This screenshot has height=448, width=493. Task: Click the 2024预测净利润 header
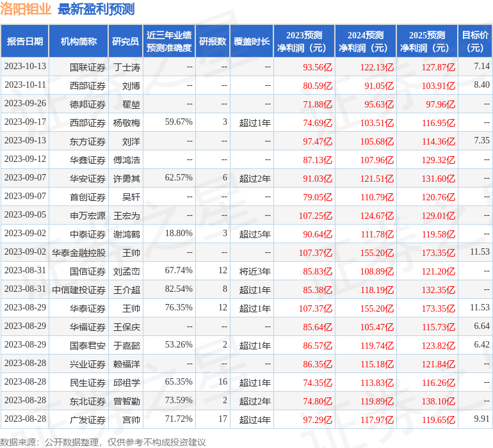coord(366,41)
